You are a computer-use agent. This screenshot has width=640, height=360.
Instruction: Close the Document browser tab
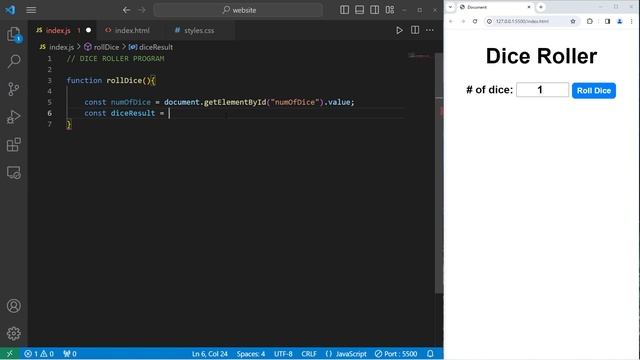(x=529, y=7)
